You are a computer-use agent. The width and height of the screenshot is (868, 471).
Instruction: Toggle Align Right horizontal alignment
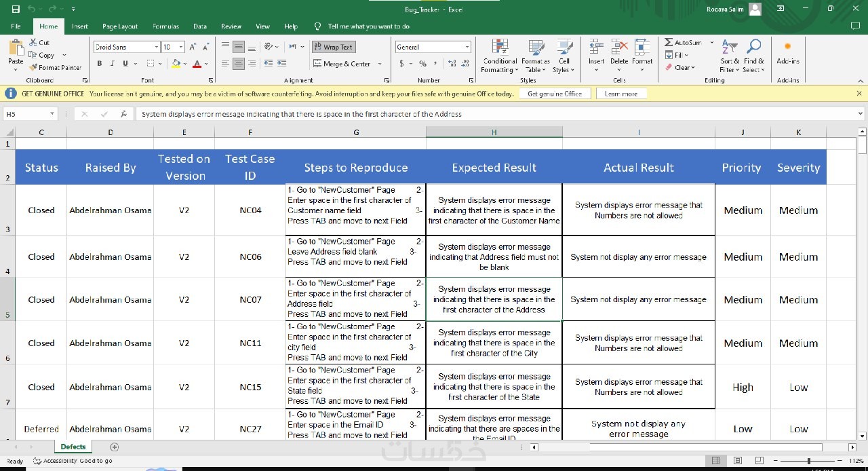[x=252, y=64]
